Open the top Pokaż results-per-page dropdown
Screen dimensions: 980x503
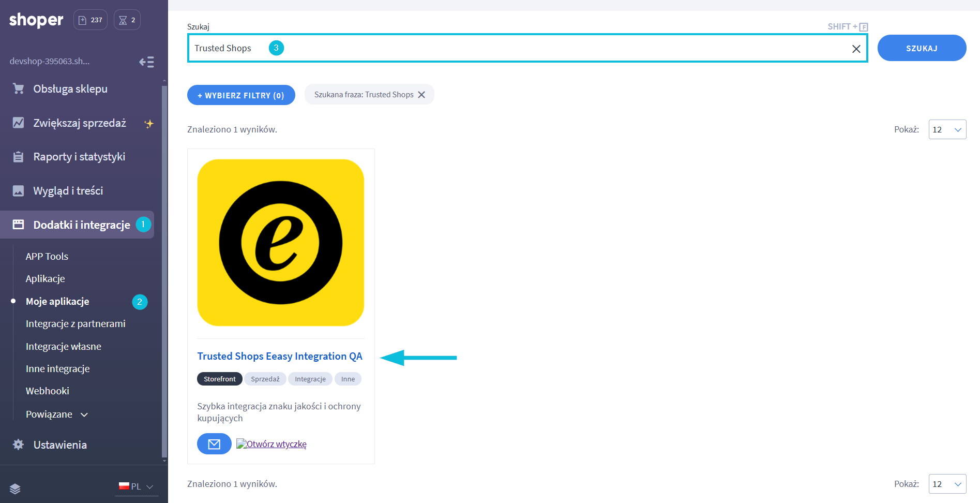click(x=947, y=130)
